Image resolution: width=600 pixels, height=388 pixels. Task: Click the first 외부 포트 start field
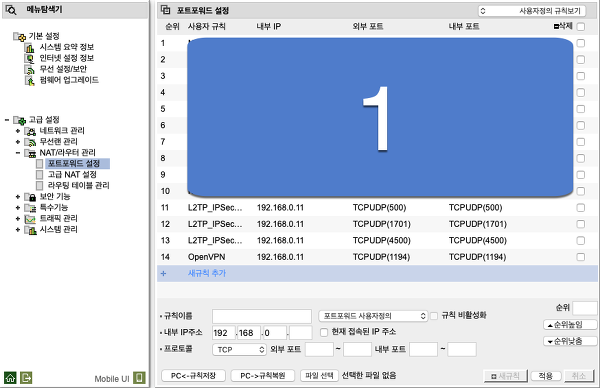(x=319, y=349)
